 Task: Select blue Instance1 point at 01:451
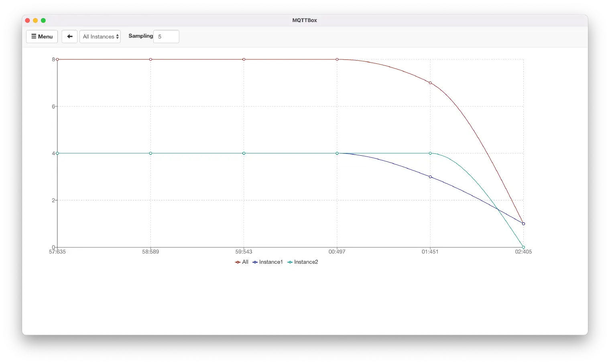[x=430, y=177]
